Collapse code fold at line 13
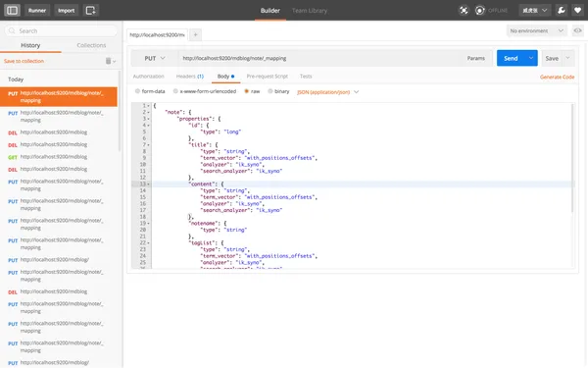This screenshot has height=368, width=588. [149, 184]
